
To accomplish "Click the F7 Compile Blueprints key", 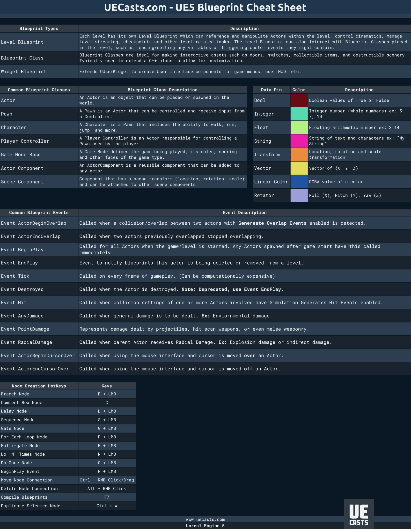I will pos(107,497).
